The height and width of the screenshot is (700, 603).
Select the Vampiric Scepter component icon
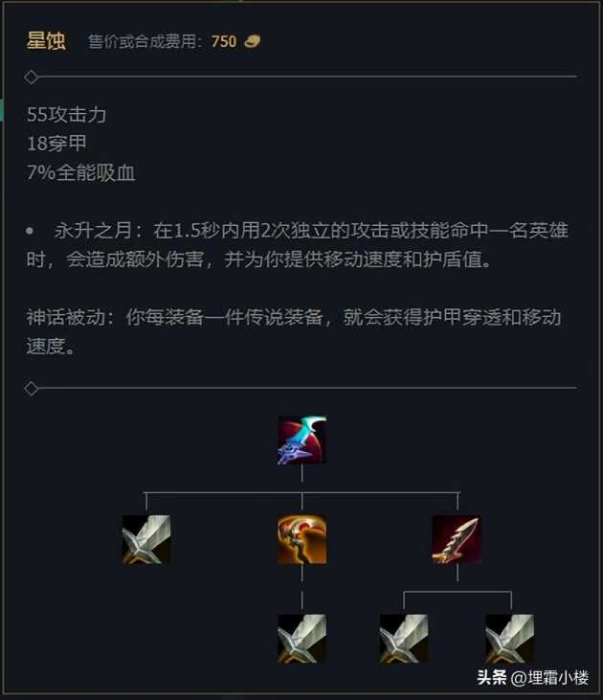click(x=302, y=539)
